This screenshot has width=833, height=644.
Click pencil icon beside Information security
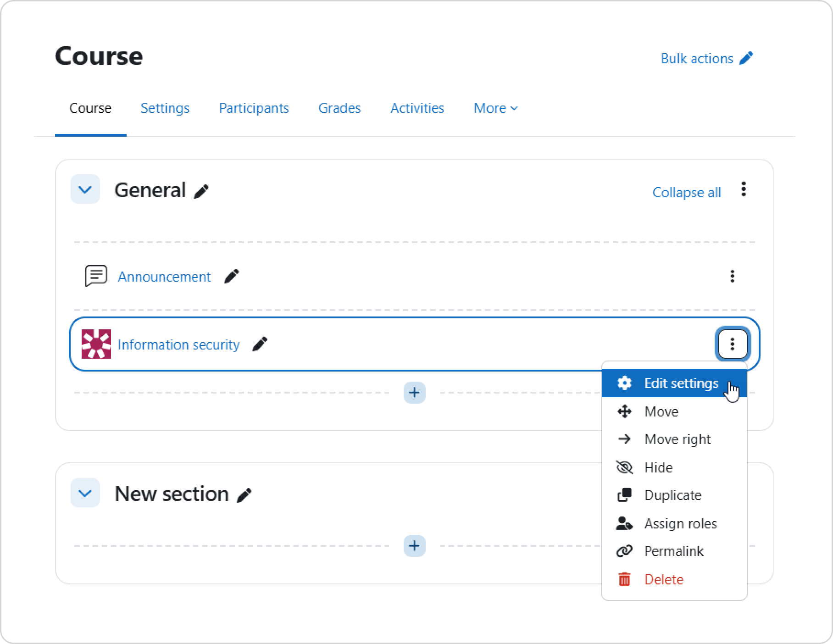(260, 344)
